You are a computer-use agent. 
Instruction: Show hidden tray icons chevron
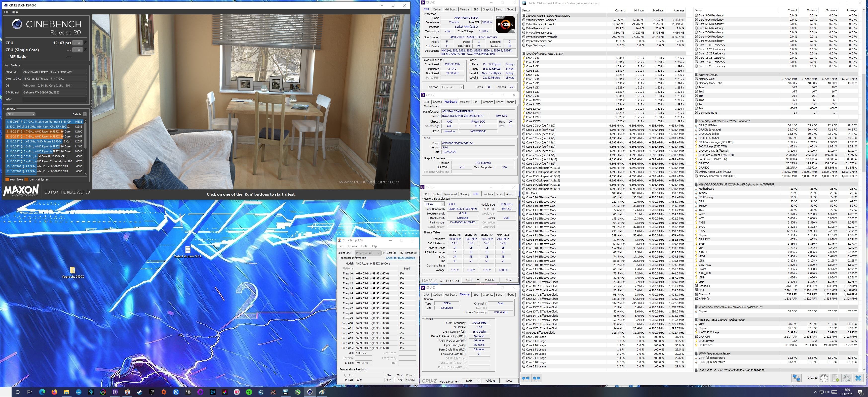[x=815, y=392]
